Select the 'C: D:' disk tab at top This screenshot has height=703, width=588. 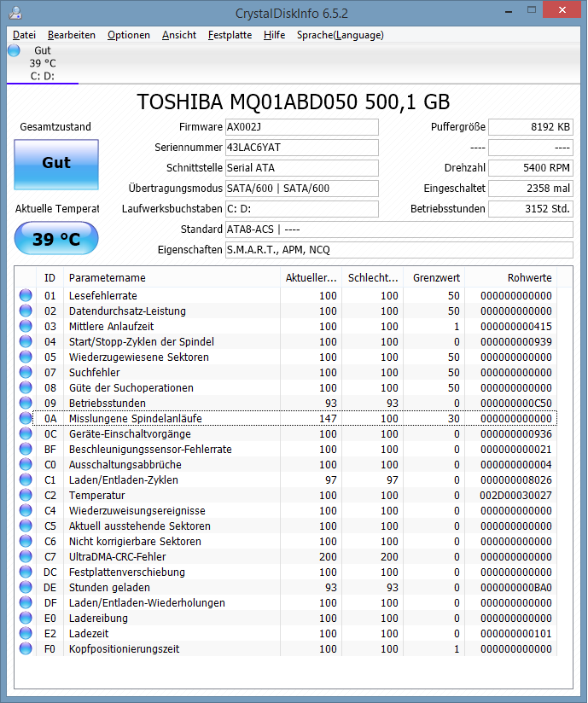(43, 63)
